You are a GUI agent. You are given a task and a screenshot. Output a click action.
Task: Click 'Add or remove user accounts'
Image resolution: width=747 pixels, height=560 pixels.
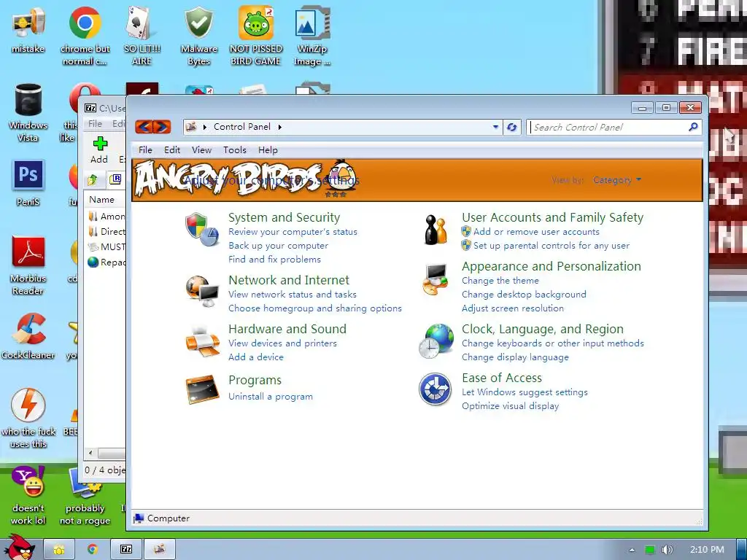(x=536, y=232)
